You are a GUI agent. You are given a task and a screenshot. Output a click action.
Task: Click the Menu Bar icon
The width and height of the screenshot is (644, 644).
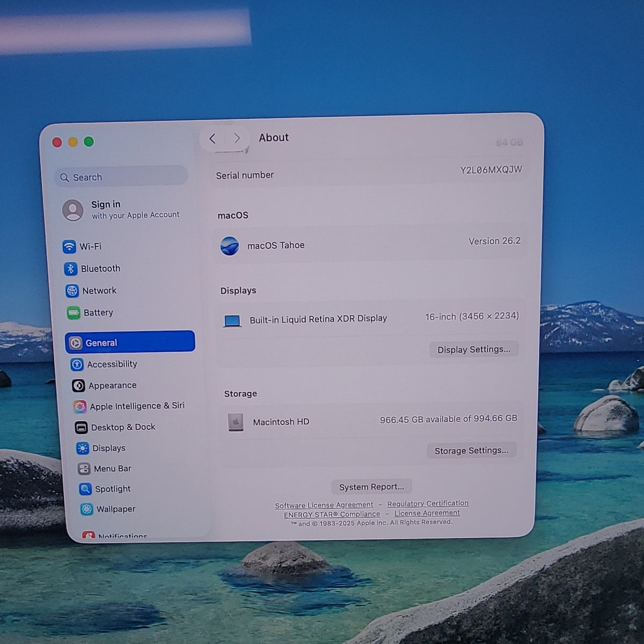pos(84,469)
